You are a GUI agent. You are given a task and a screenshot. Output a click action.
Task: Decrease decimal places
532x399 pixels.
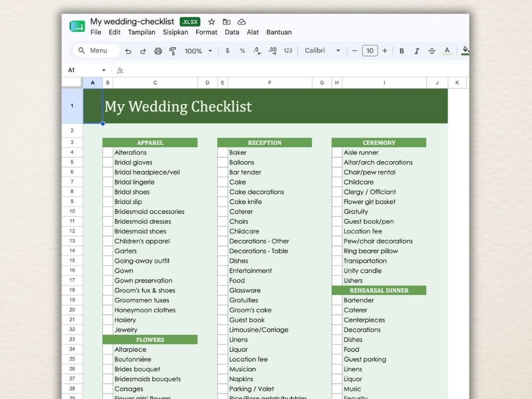[x=257, y=51]
